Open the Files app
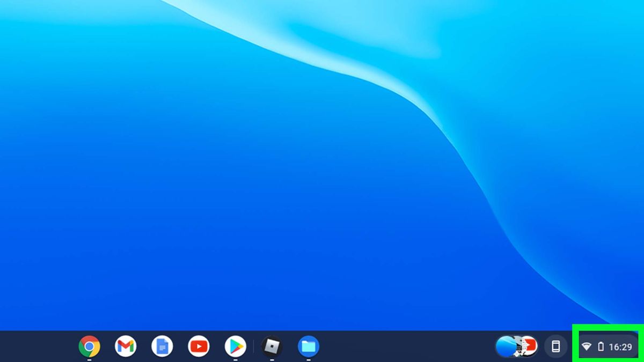 308,346
